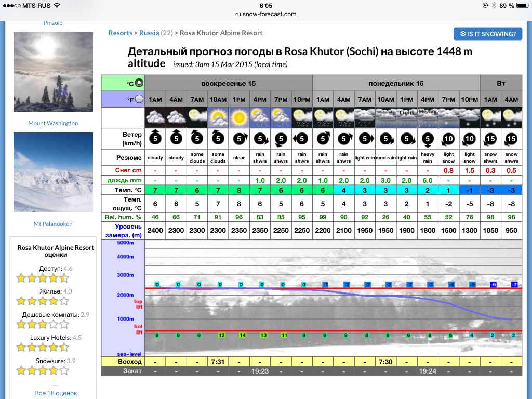Click the Tuesday 1AM wind speed 15 icon

point(490,138)
